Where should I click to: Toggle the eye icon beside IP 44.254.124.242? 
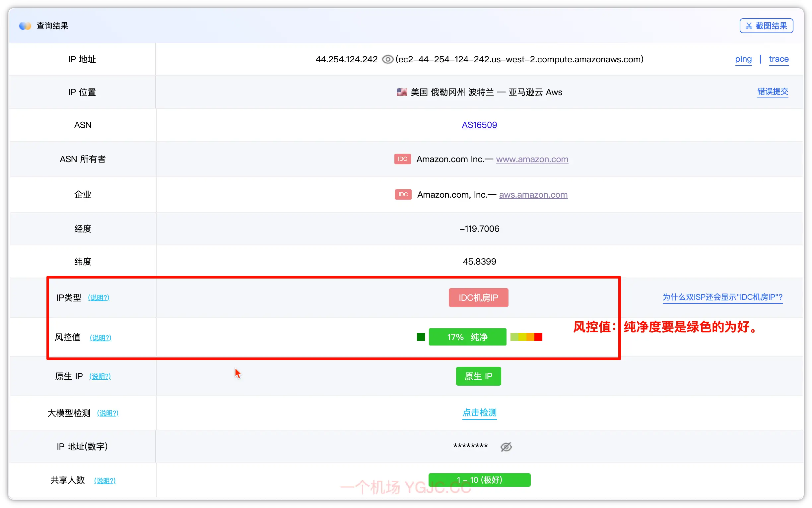(x=387, y=59)
